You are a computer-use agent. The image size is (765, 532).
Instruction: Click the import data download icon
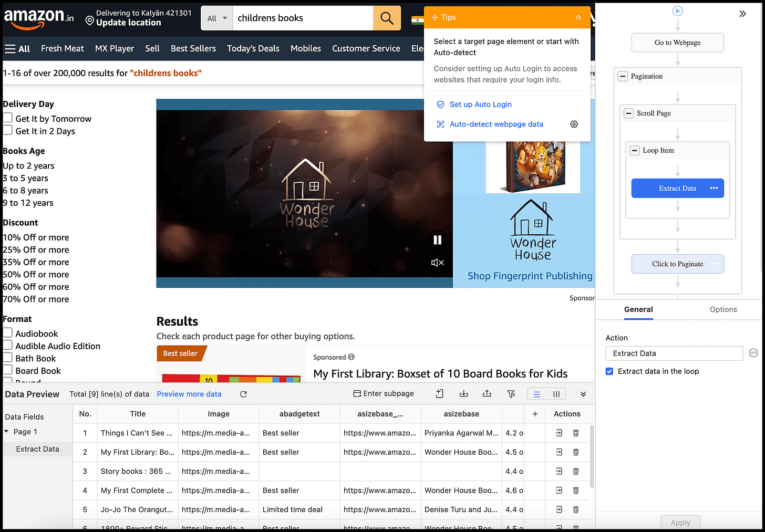point(463,394)
